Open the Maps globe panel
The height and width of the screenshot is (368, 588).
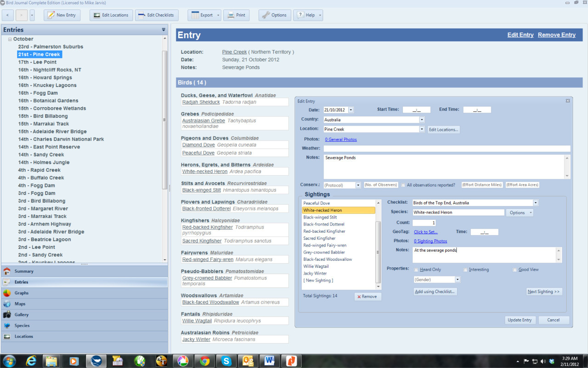point(7,304)
